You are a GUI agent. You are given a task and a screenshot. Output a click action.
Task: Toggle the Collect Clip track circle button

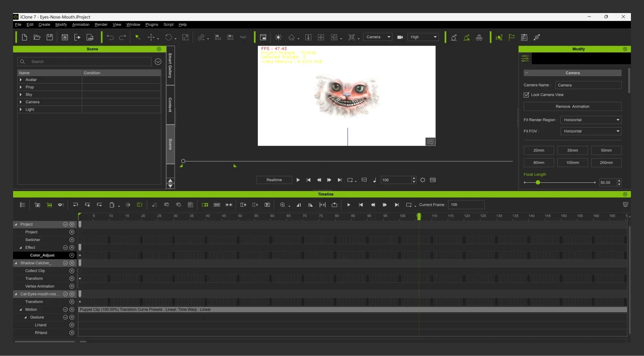click(72, 271)
